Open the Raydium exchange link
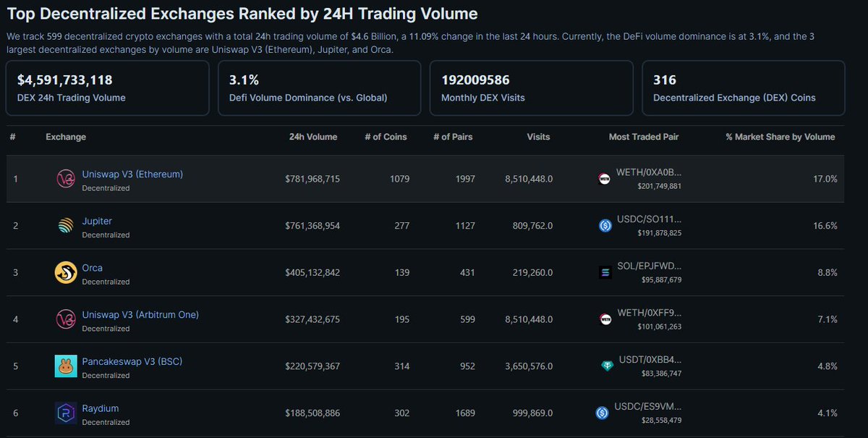The width and height of the screenshot is (868, 438). click(101, 408)
